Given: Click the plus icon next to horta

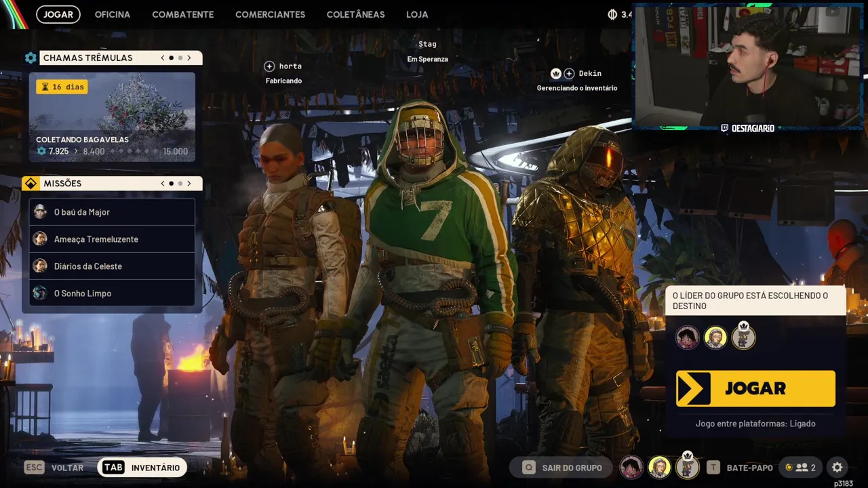Looking at the screenshot, I should 269,66.
